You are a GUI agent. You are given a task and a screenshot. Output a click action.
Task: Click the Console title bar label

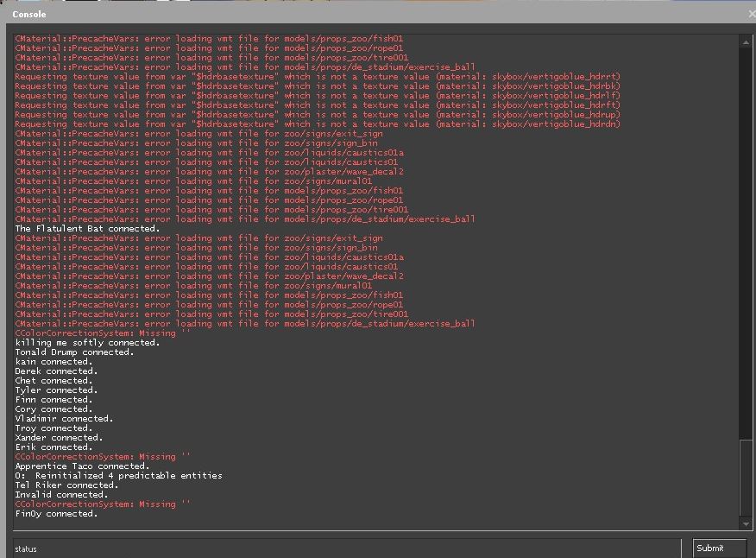[29, 15]
